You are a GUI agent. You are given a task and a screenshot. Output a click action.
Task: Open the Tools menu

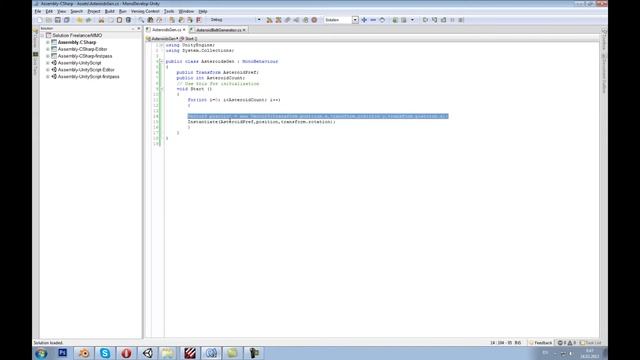coord(169,11)
